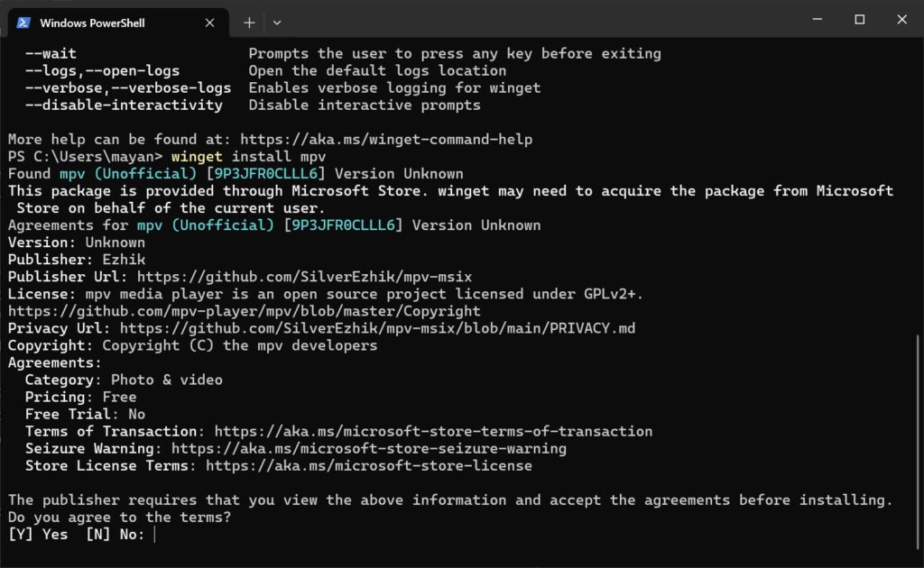The height and width of the screenshot is (568, 924).
Task: Click the cursor after the No: prompt
Action: tap(153, 534)
